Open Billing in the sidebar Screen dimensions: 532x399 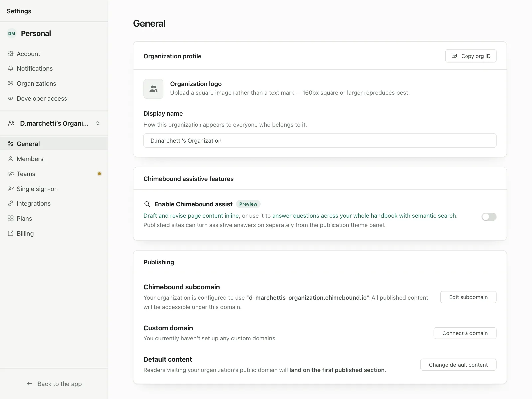pos(54,233)
